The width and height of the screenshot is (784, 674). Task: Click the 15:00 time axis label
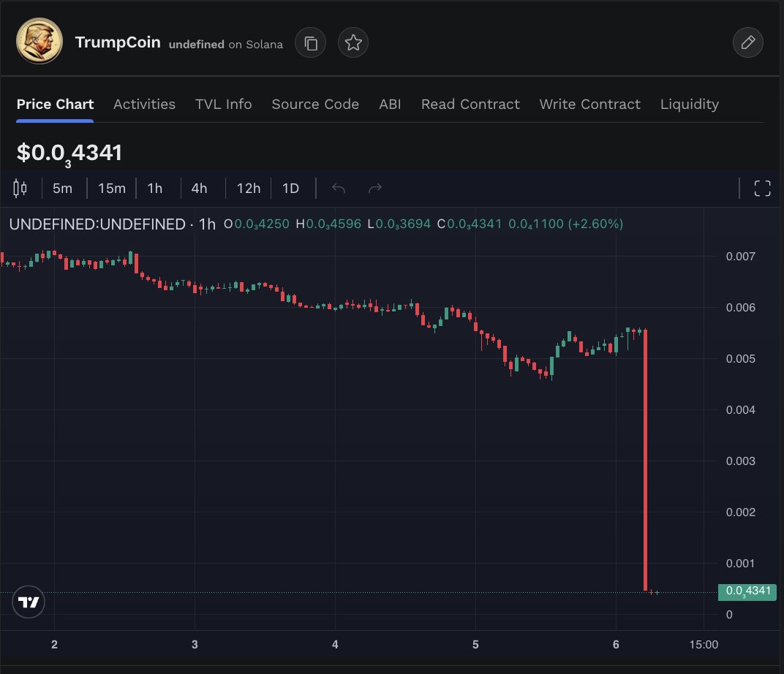coord(704,645)
